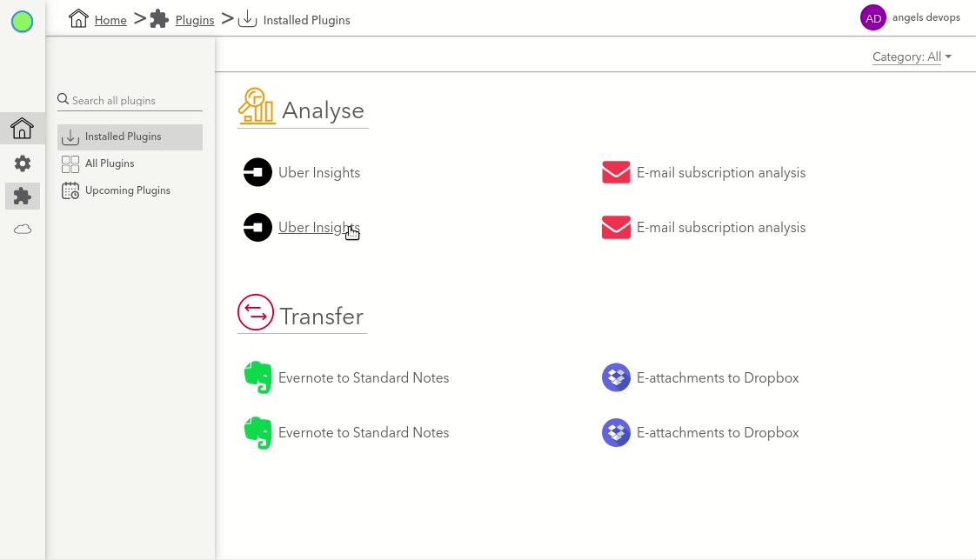The height and width of the screenshot is (560, 976).
Task: Open Upcoming Plugins in the side menu
Action: (127, 190)
